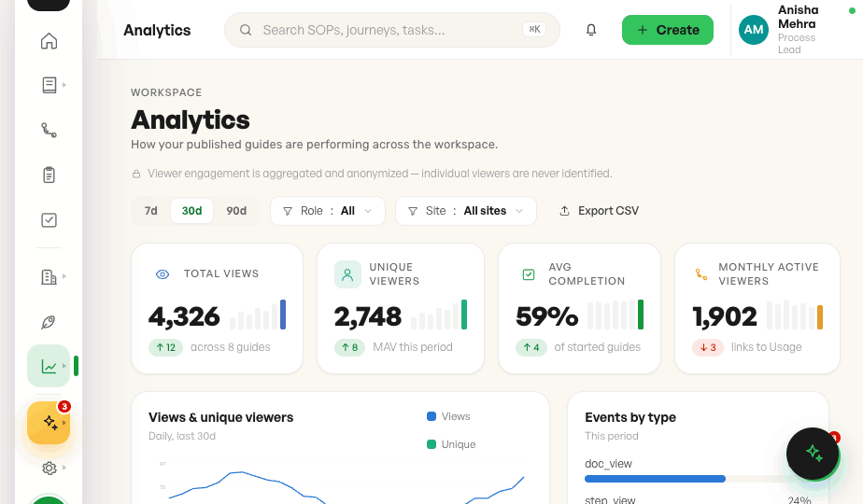The width and height of the screenshot is (863, 504).
Task: Toggle the Unique legend item
Action: click(x=451, y=444)
